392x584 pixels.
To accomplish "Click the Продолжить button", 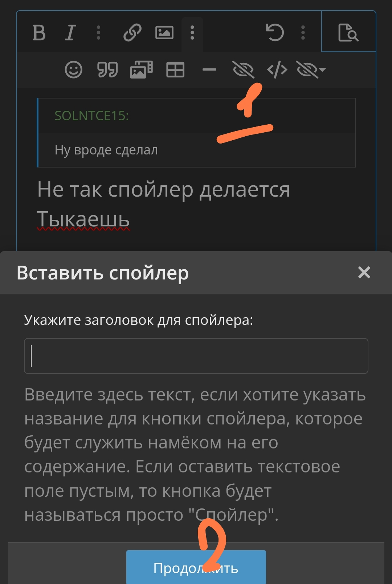I will click(196, 567).
